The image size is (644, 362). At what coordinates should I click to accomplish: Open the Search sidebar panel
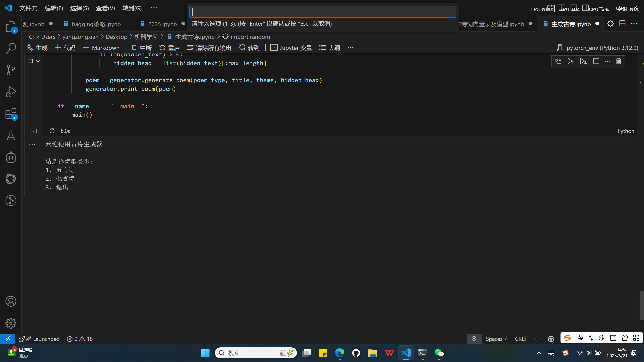click(x=11, y=48)
